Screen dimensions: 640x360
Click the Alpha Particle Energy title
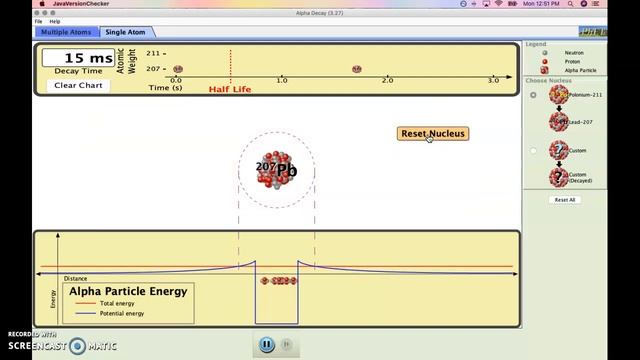[x=128, y=291]
